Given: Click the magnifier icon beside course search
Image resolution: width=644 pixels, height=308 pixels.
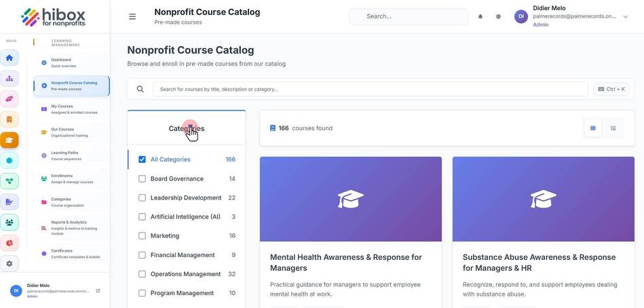Looking at the screenshot, I should [x=140, y=89].
